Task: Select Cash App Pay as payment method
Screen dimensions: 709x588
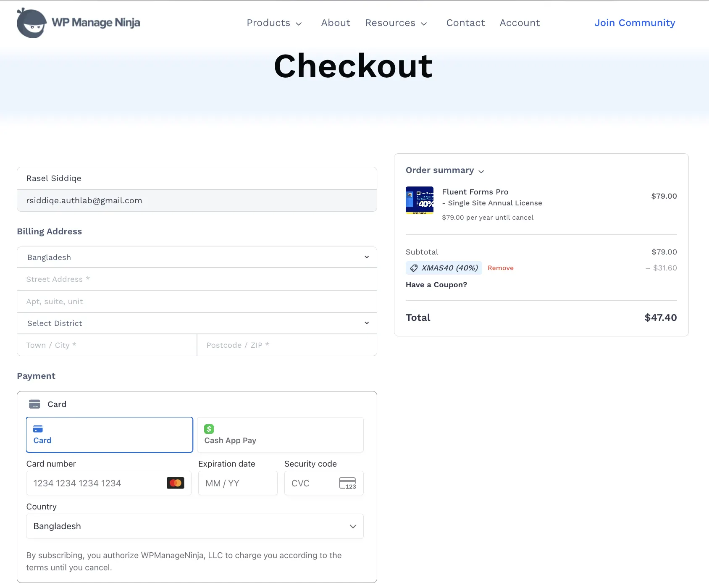Action: pos(280,435)
